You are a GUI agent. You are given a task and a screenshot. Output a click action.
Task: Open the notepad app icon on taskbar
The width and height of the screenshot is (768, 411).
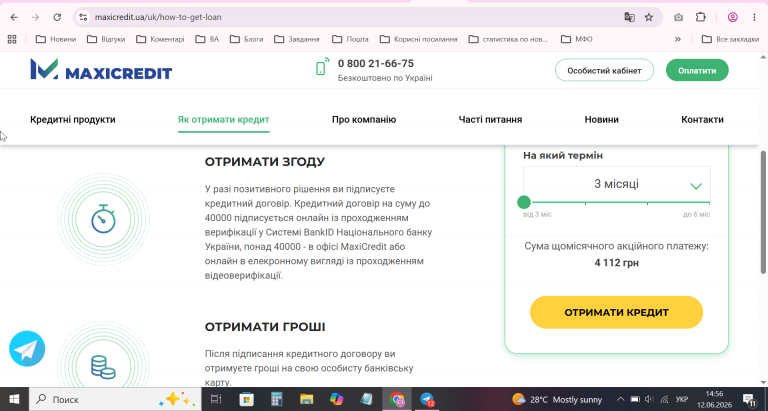(x=366, y=399)
